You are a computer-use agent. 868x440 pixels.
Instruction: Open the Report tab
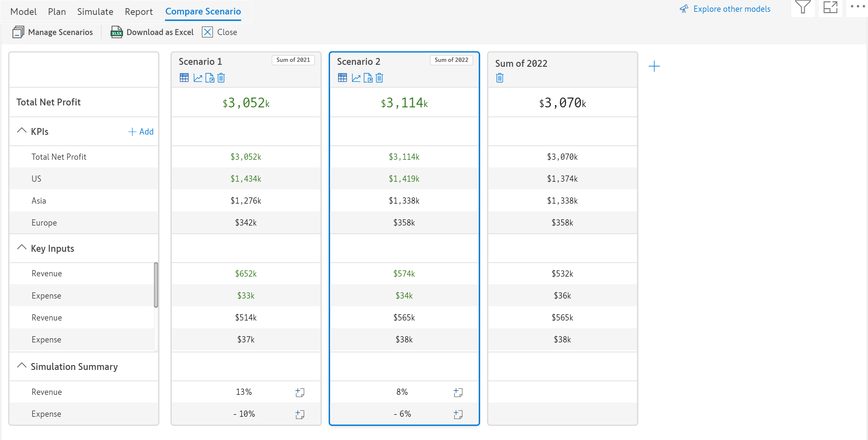tap(139, 11)
